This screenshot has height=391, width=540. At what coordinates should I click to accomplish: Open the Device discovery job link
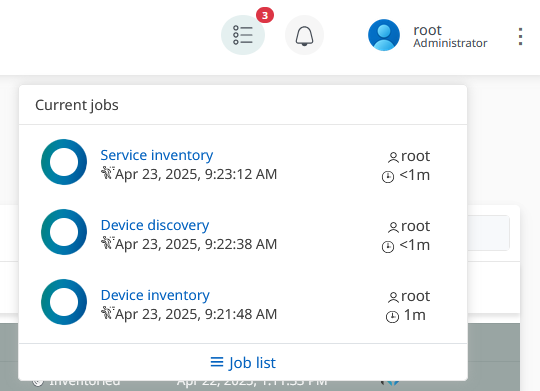pos(155,225)
